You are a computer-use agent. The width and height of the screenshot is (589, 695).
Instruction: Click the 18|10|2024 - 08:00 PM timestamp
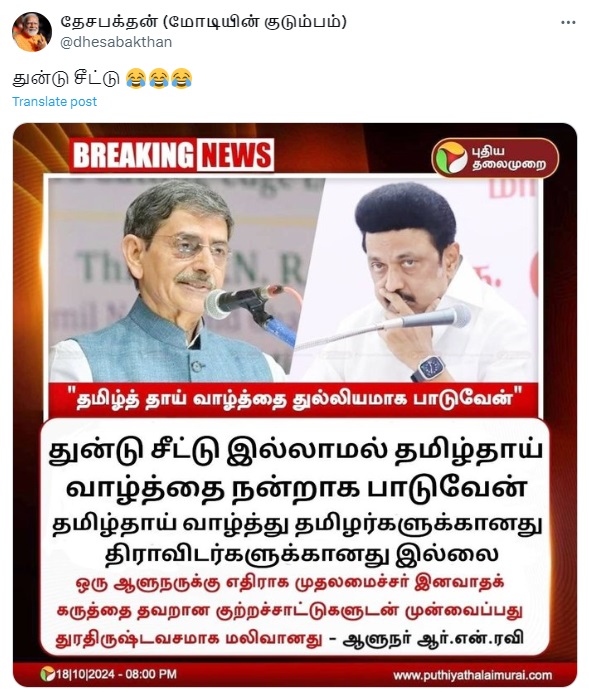[117, 675]
